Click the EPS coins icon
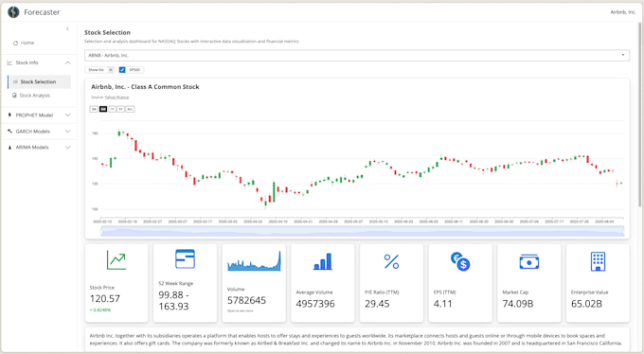The image size is (644, 354). [x=460, y=261]
